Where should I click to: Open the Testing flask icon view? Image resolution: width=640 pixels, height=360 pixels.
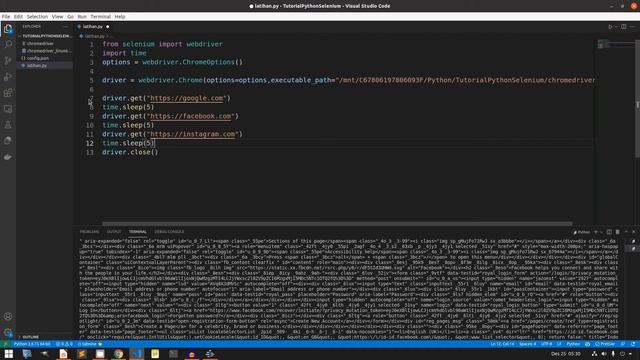pos(8,125)
